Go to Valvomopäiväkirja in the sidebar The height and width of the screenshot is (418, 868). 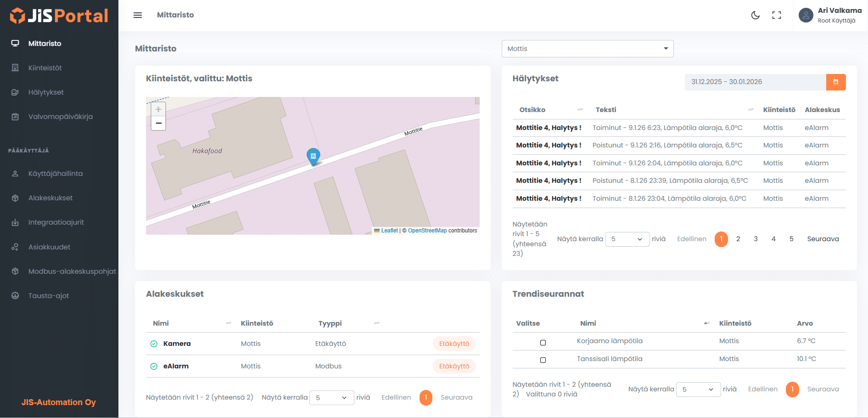point(60,117)
